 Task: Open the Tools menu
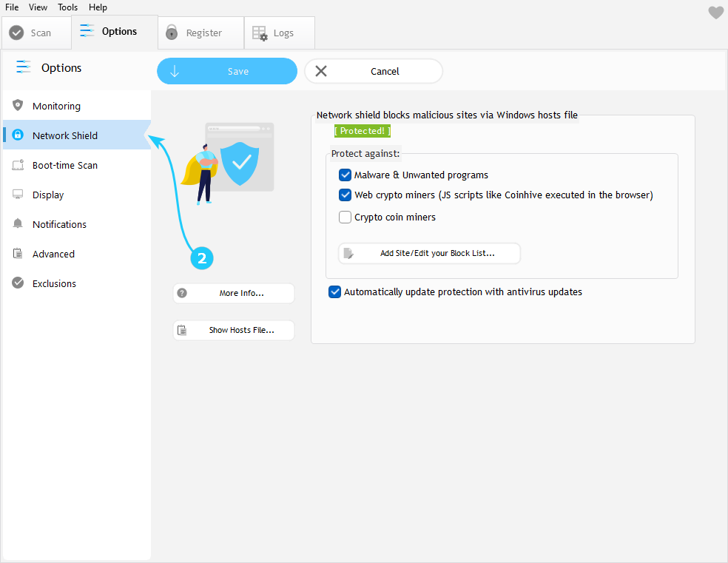tap(67, 7)
